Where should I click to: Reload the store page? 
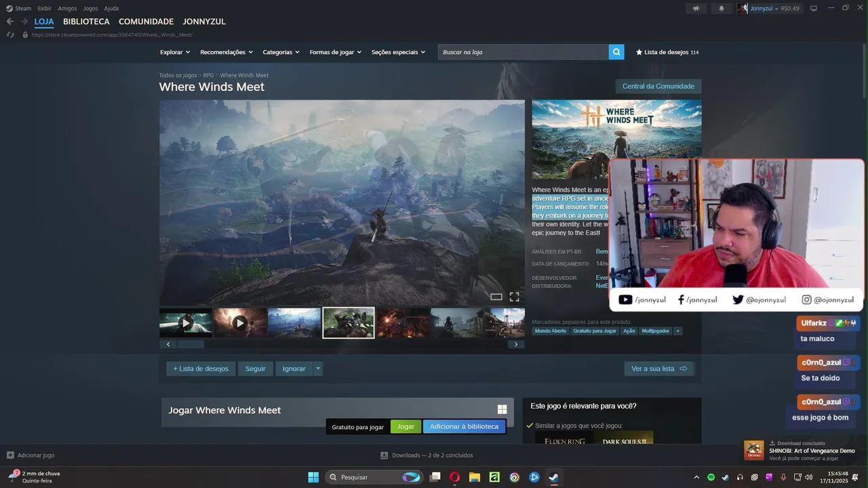tap(10, 35)
